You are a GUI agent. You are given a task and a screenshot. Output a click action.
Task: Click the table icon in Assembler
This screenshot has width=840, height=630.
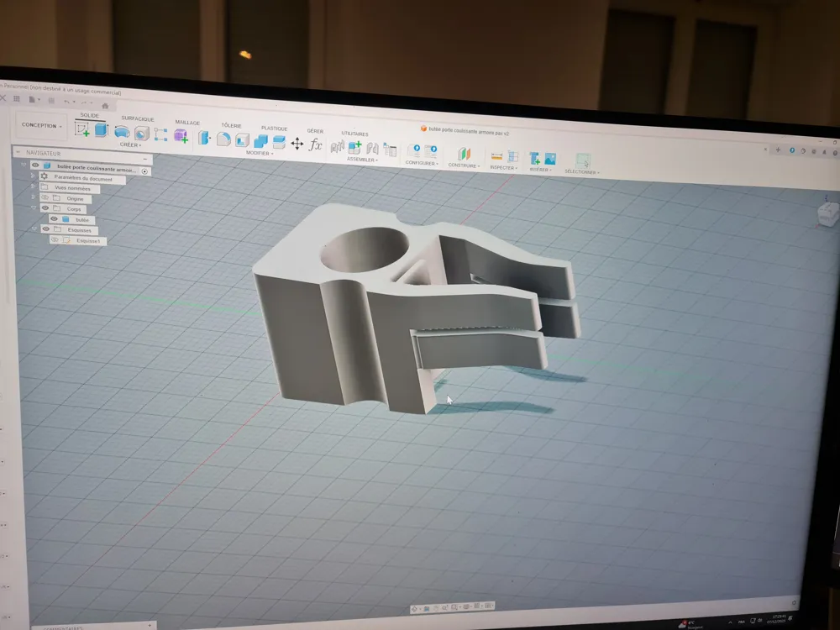tap(390, 150)
